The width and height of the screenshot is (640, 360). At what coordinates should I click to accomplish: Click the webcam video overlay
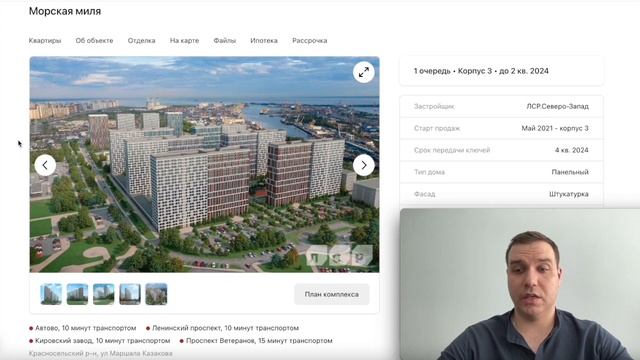[x=520, y=284]
